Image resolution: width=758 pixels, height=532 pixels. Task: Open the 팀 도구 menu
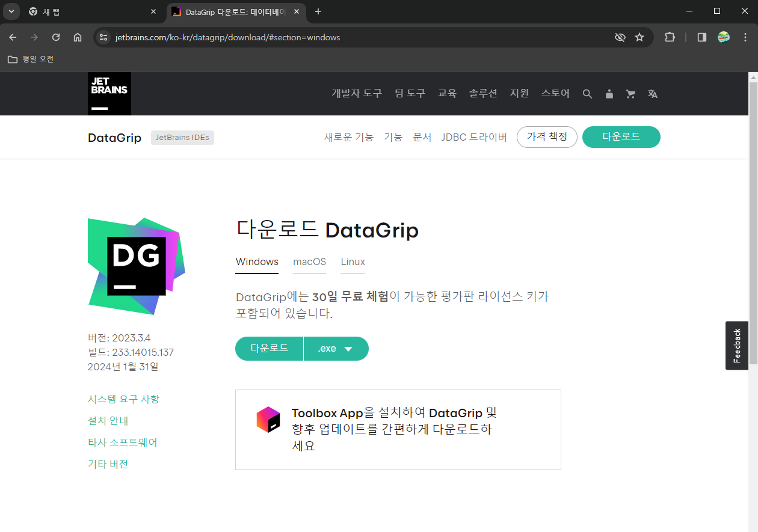(x=410, y=93)
